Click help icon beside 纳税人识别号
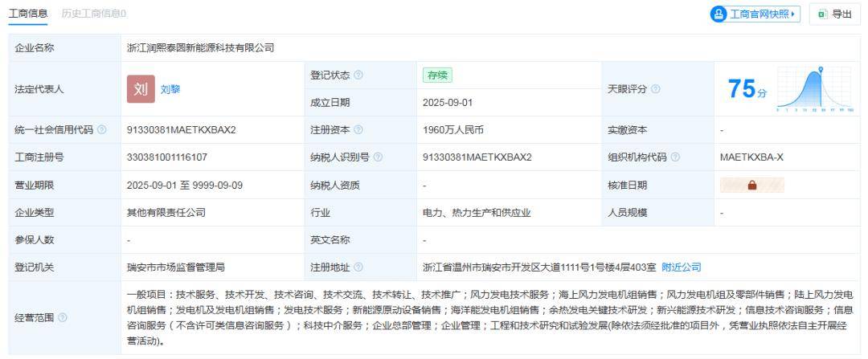 376,157
